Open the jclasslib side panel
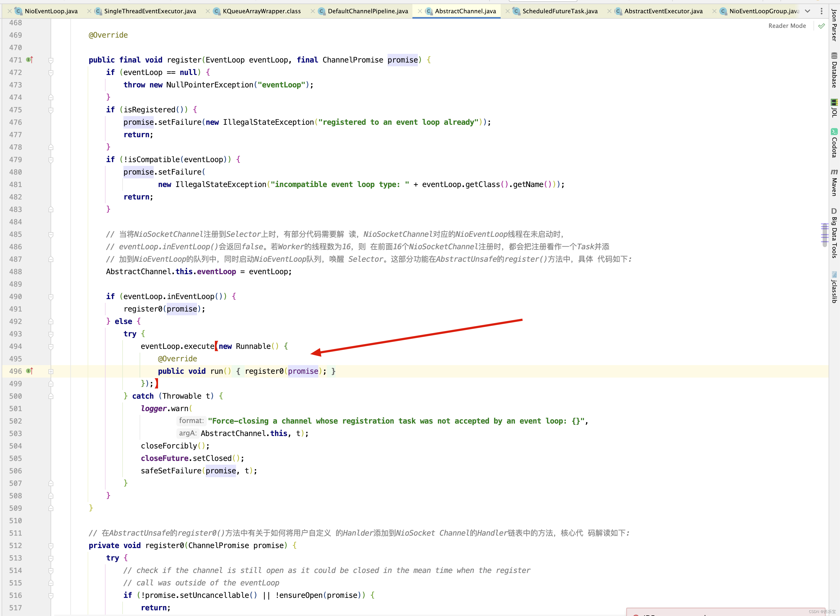This screenshot has width=840, height=616. [x=834, y=287]
